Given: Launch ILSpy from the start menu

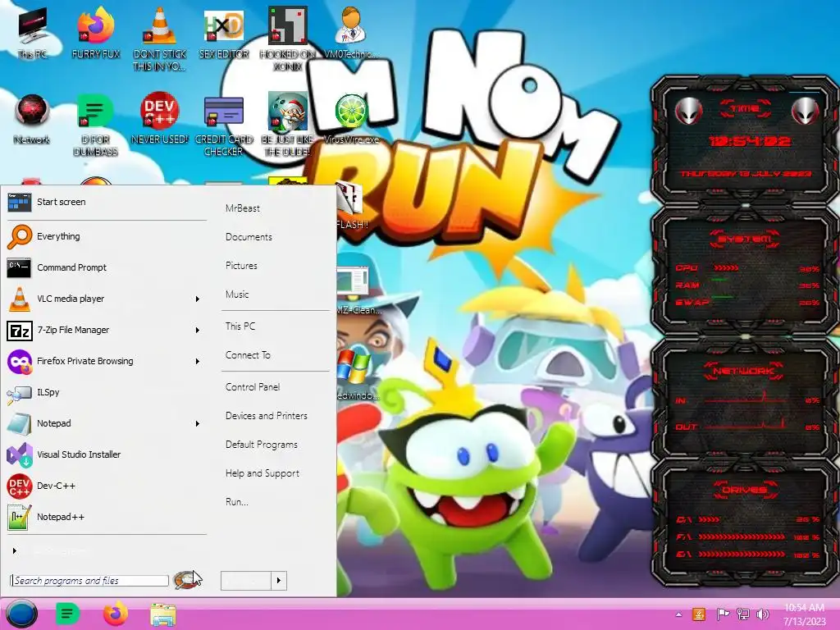Looking at the screenshot, I should (x=106, y=392).
